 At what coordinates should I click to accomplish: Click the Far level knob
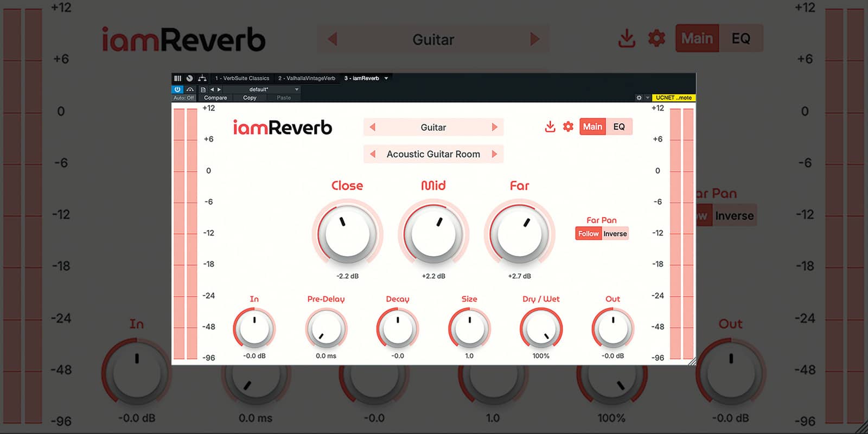[x=519, y=234]
